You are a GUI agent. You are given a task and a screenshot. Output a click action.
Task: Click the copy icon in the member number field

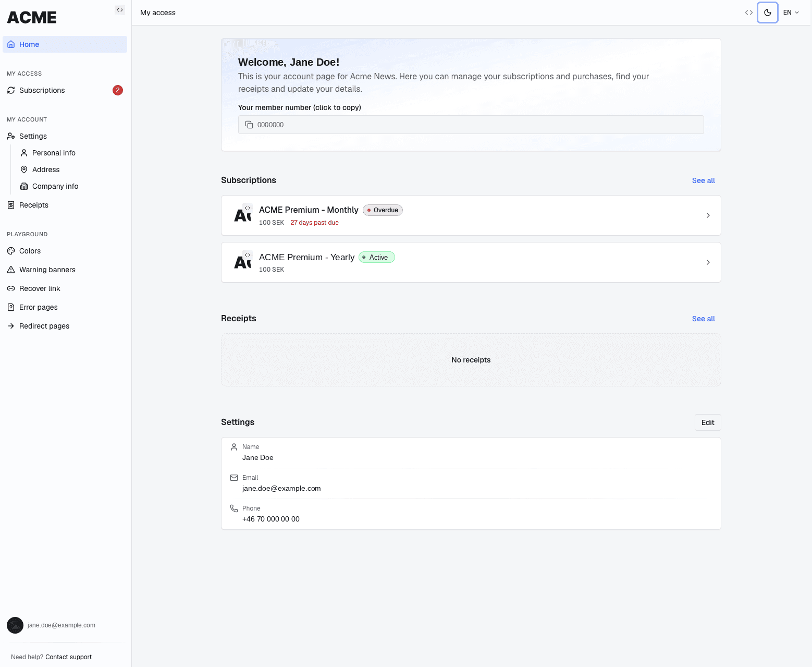pos(249,125)
